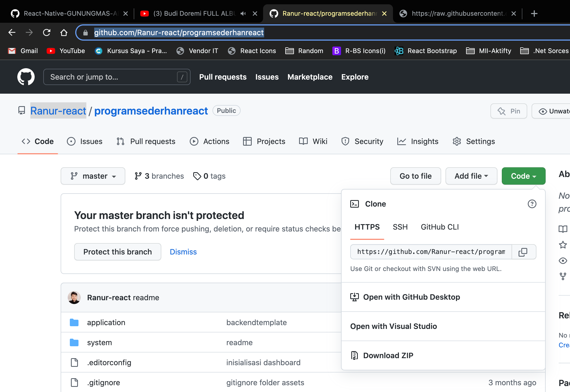Switch to the SSH clone tab
570x392 pixels.
pyautogui.click(x=400, y=227)
